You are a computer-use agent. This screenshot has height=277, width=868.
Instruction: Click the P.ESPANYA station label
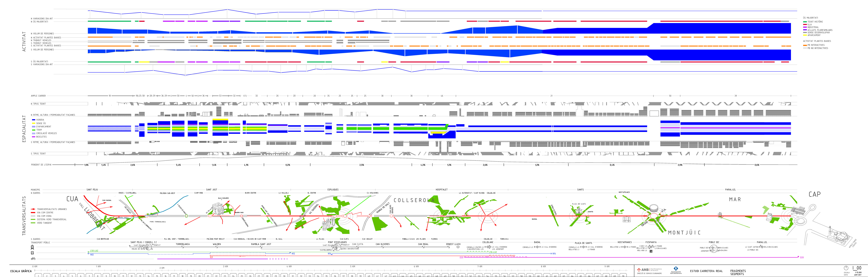coord(651,242)
